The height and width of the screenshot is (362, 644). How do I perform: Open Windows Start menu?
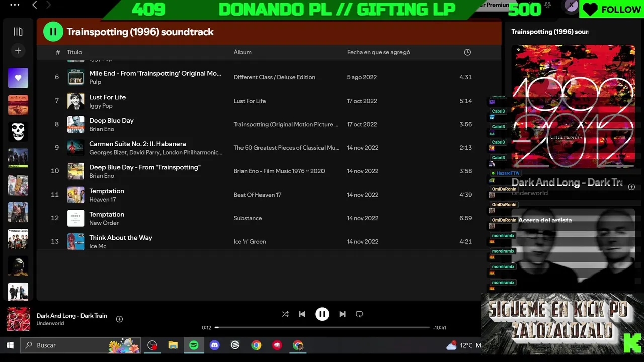pos(10,345)
